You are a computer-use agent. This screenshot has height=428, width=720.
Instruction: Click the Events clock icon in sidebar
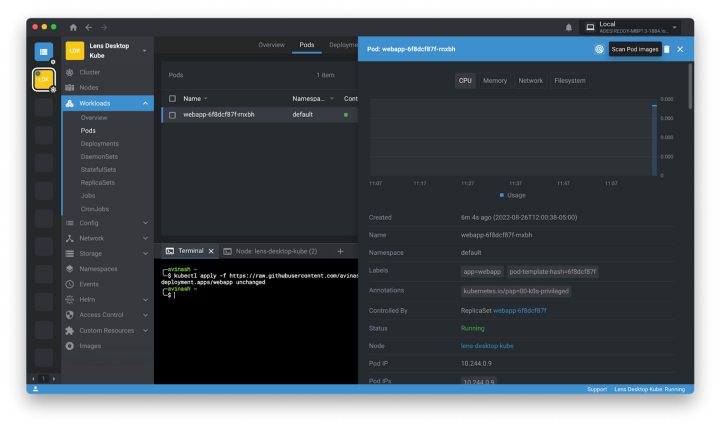pyautogui.click(x=69, y=284)
